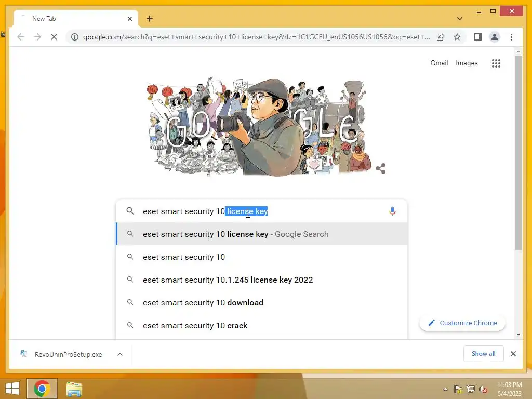Share the Google Doodle
Image resolution: width=532 pixels, height=399 pixels.
click(381, 169)
